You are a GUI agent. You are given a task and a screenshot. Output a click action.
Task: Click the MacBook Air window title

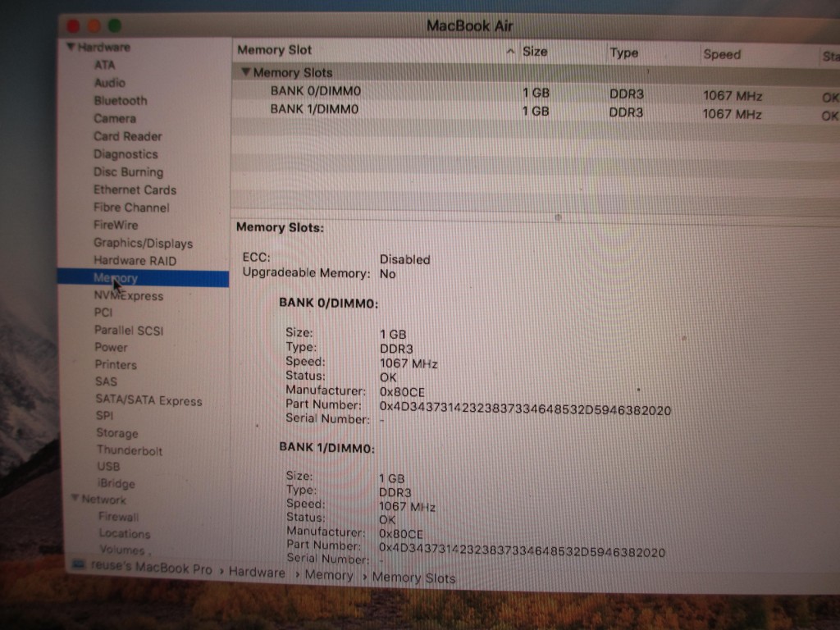[x=470, y=25]
